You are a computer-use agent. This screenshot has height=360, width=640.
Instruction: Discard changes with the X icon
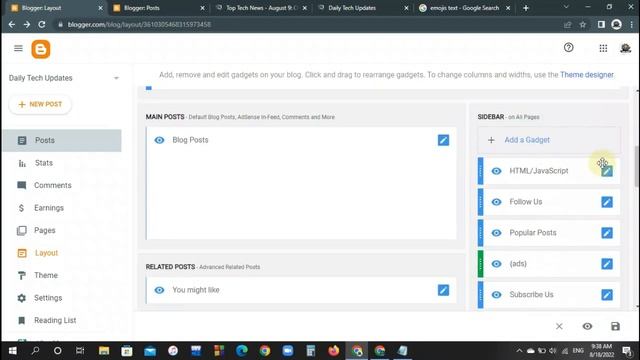(559, 326)
